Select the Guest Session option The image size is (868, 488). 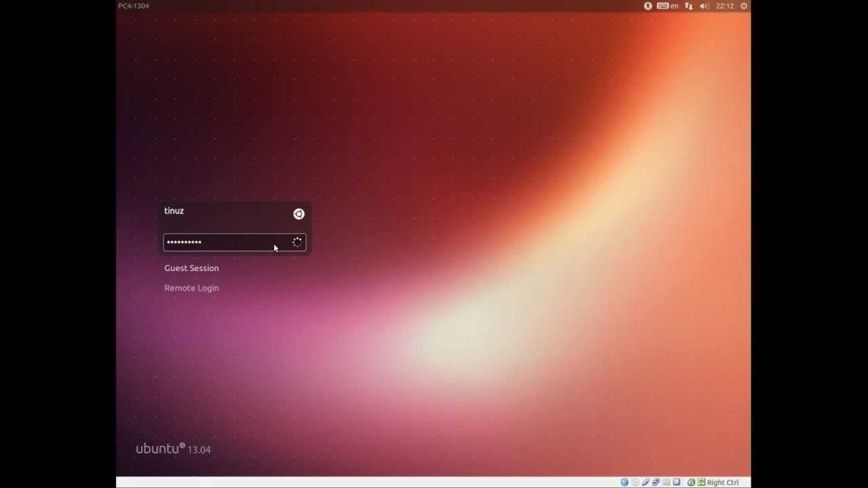(191, 268)
